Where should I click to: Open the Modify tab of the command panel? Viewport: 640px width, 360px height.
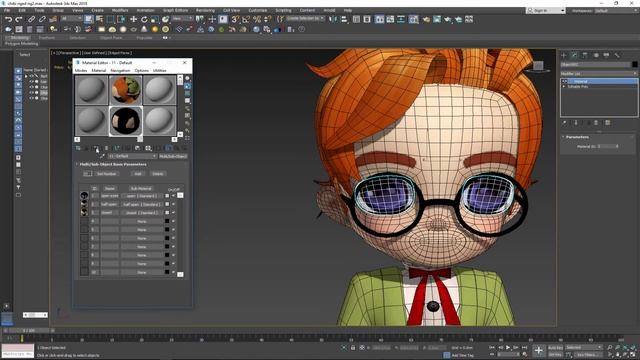[x=574, y=55]
